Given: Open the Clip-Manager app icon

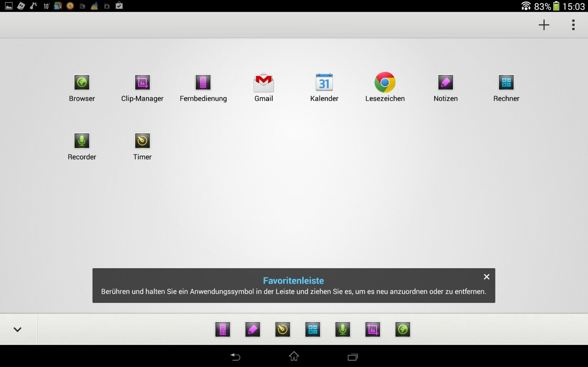Looking at the screenshot, I should point(142,82).
